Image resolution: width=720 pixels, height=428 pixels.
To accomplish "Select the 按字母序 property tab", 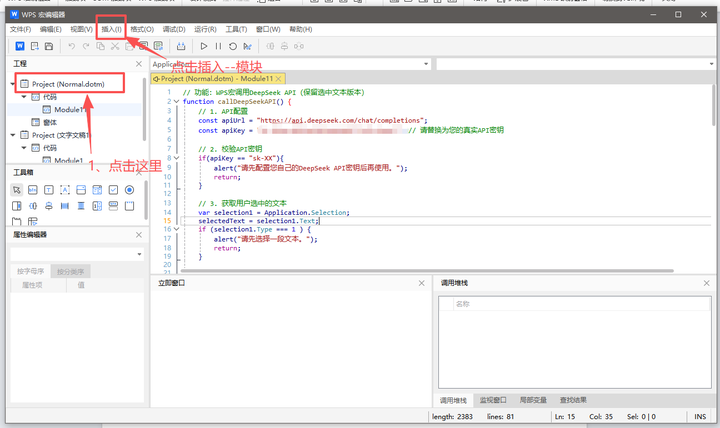I will point(31,271).
